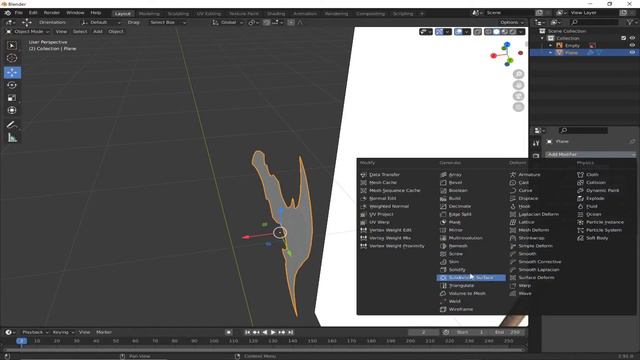
Task: Click the End frame field
Action: click(x=508, y=332)
